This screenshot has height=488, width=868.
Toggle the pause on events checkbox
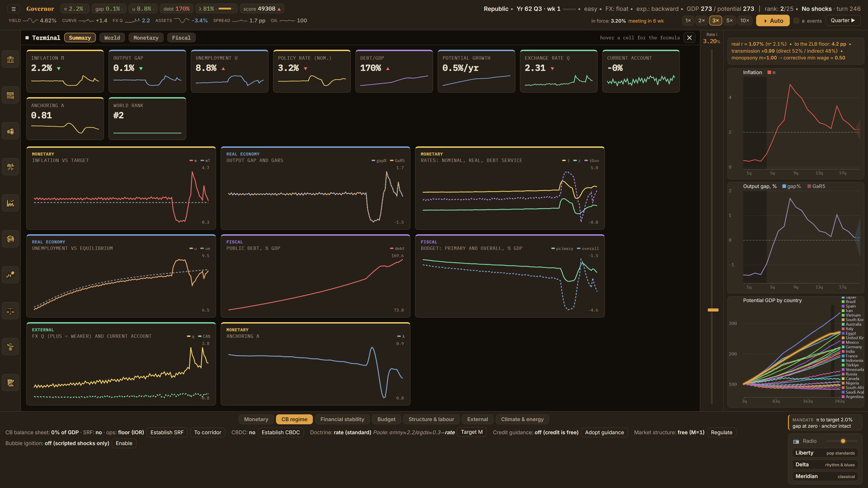pyautogui.click(x=797, y=21)
